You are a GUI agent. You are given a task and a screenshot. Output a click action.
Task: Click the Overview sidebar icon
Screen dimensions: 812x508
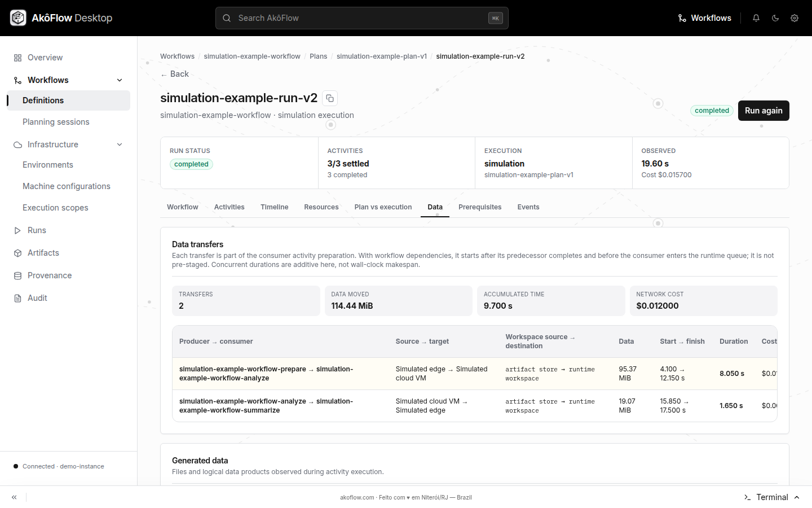pos(17,58)
